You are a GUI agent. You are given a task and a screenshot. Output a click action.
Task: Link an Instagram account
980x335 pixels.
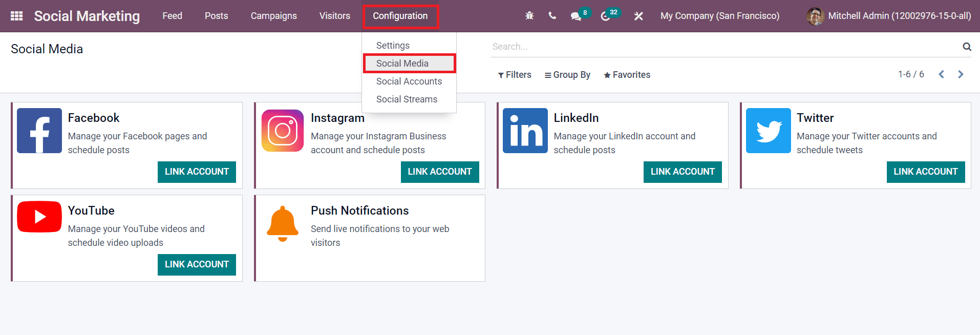[x=440, y=172]
